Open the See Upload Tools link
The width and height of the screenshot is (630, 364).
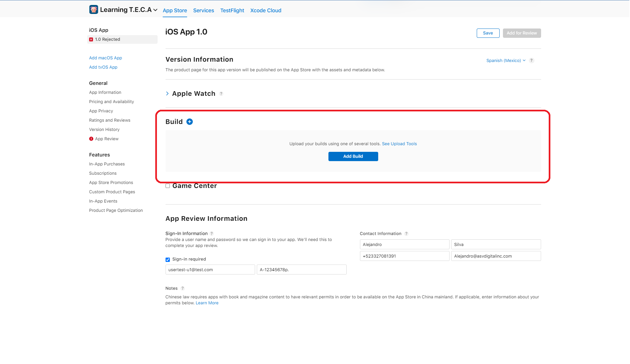(399, 144)
